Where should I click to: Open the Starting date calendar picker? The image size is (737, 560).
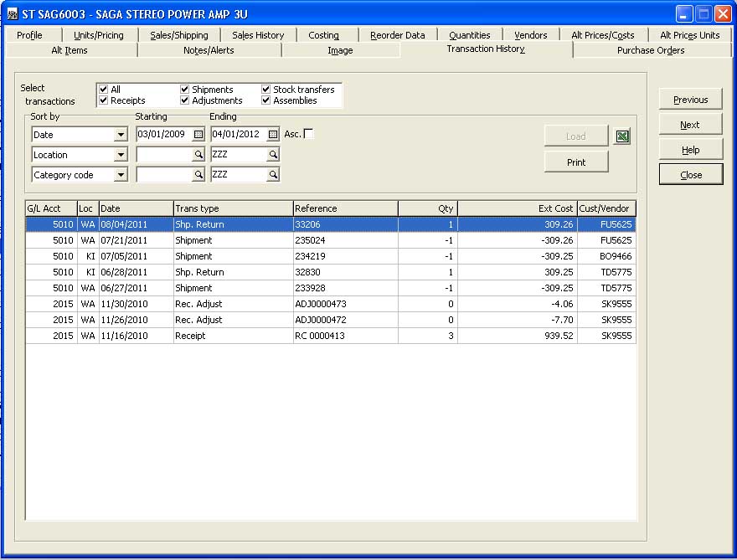[198, 134]
